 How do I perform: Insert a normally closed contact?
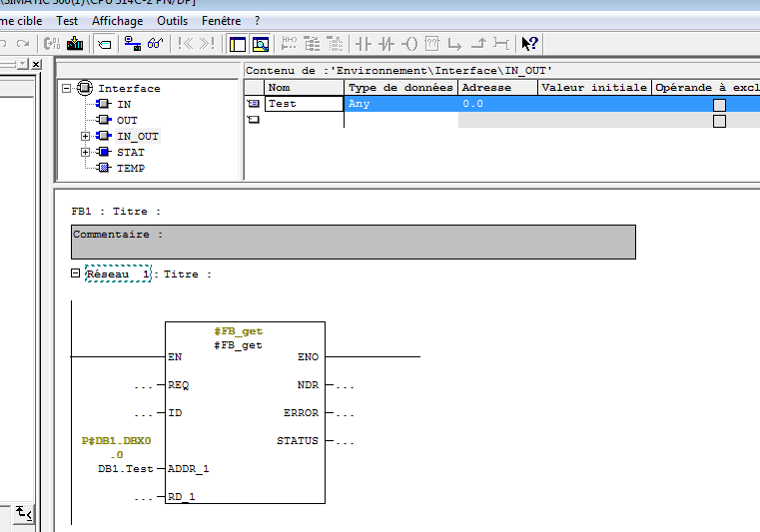[386, 43]
